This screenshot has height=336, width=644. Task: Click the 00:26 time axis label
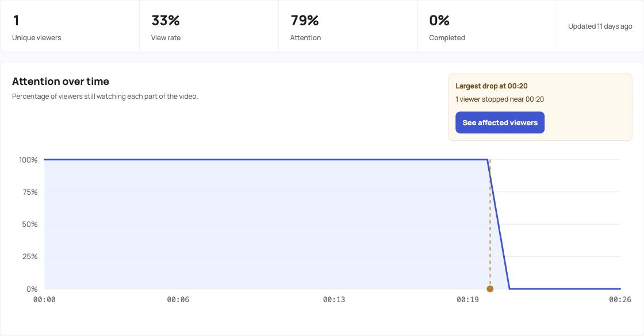[x=620, y=299]
